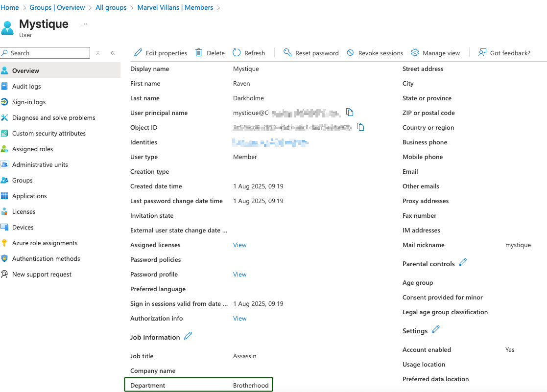Click the Authentication methods shield icon
Viewport: 547px width, 392px height.
click(x=4, y=258)
